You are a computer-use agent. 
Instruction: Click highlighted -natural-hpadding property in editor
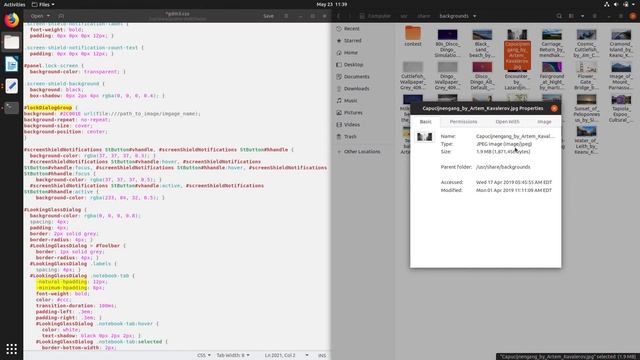point(61,282)
